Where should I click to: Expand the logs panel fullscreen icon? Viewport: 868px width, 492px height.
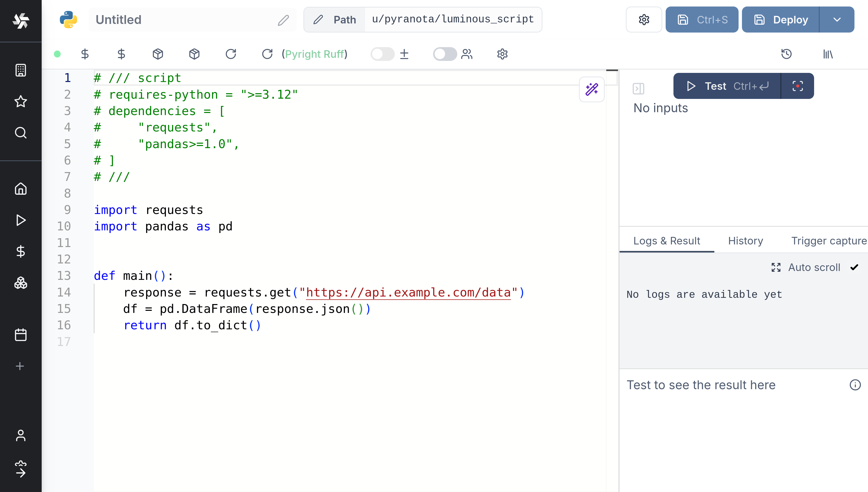[x=776, y=267]
